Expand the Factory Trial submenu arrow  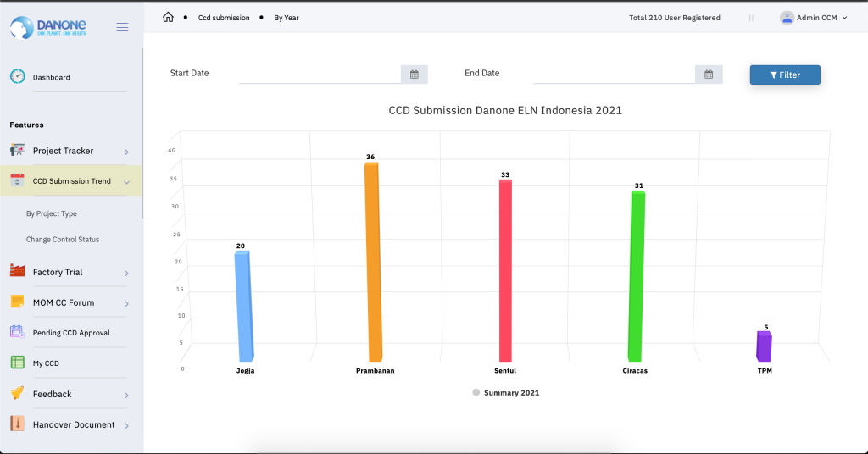(127, 274)
